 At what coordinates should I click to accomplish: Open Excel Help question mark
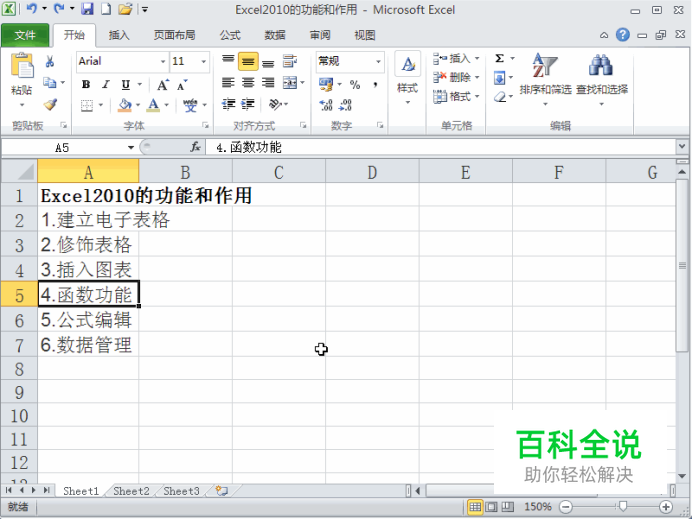623,35
